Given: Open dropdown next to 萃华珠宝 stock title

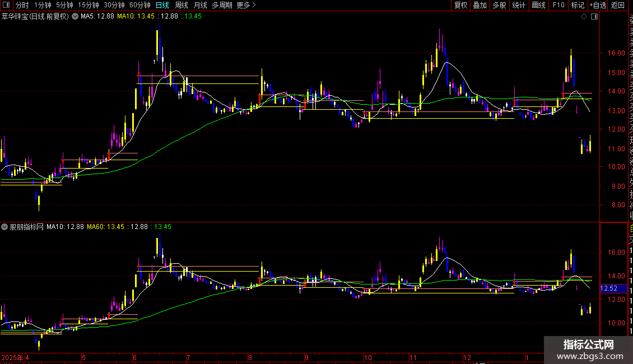Looking at the screenshot, I should [75, 17].
